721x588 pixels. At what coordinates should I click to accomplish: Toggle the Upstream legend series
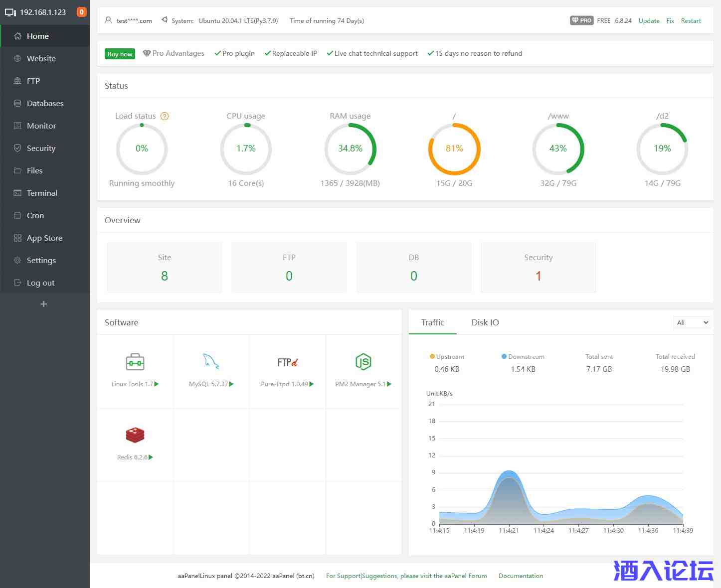[x=447, y=357]
